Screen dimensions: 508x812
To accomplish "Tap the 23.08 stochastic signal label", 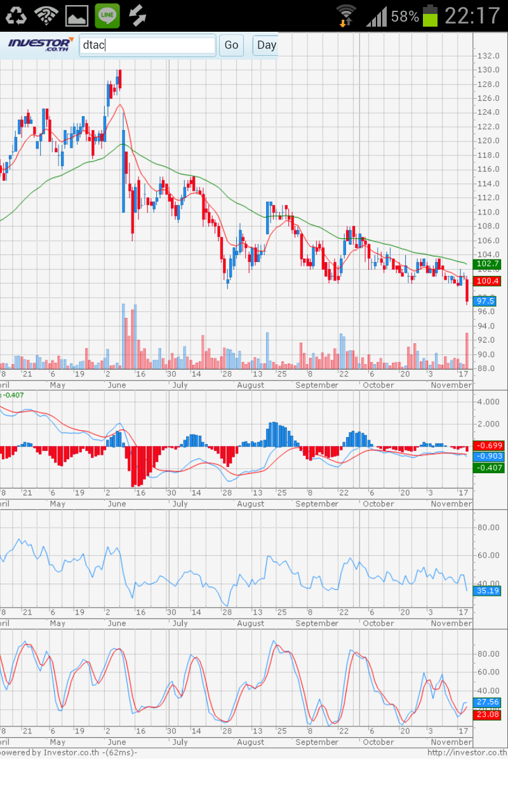I will point(488,714).
